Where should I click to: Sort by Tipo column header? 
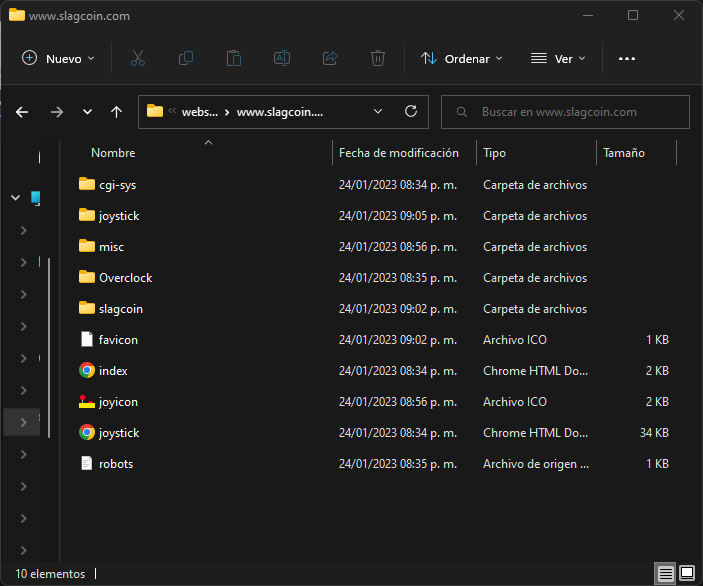tap(494, 153)
